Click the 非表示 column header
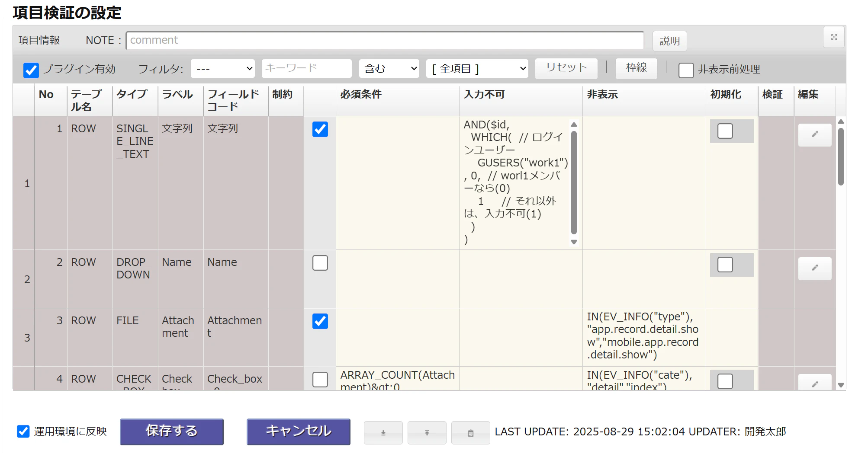The width and height of the screenshot is (868, 473). tap(602, 95)
